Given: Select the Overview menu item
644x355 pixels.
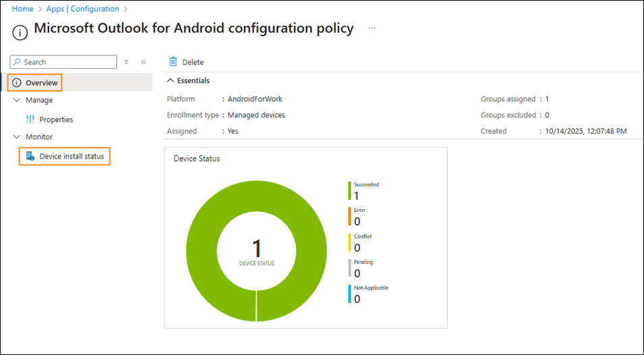Looking at the screenshot, I should coord(42,83).
